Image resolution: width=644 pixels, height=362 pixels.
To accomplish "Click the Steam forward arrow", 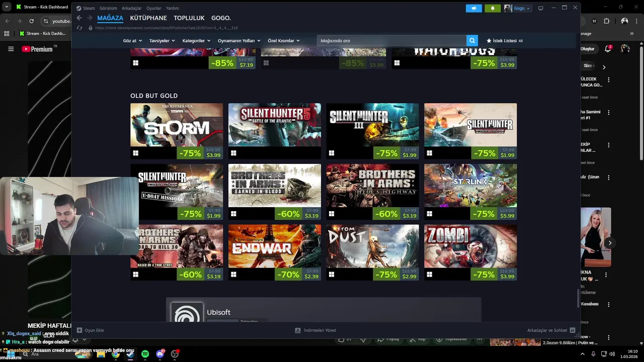I will click(90, 18).
